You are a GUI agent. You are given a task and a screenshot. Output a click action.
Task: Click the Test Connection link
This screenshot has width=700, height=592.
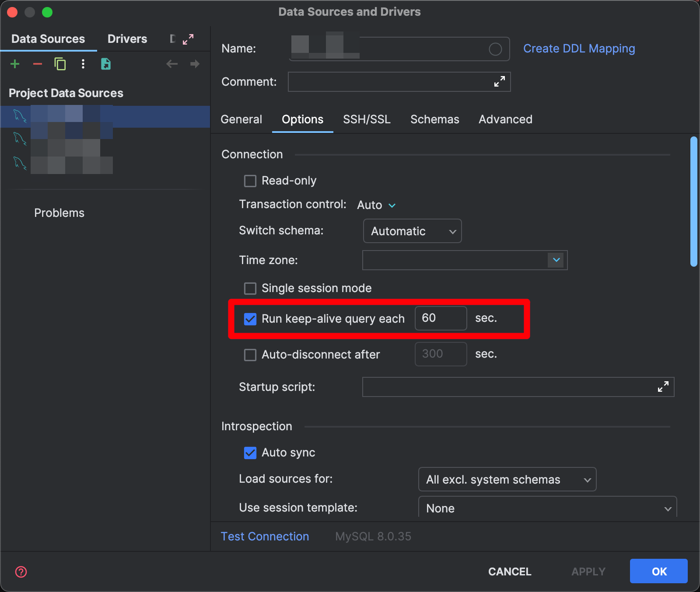(265, 536)
